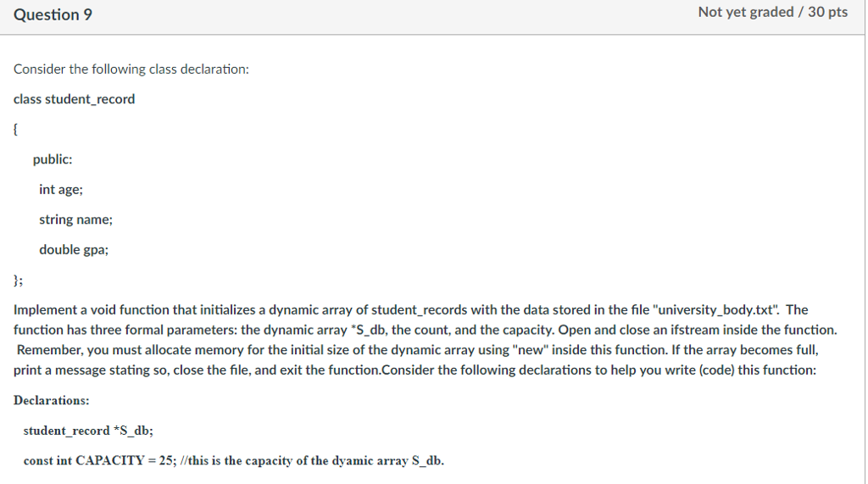Click the 'double gpa;' member line
This screenshot has width=868, height=484.
[74, 249]
